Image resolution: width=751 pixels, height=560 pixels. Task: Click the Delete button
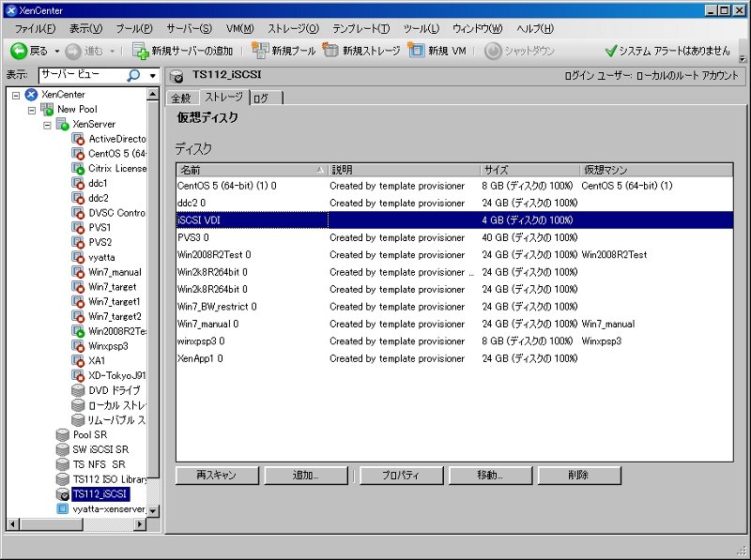579,476
